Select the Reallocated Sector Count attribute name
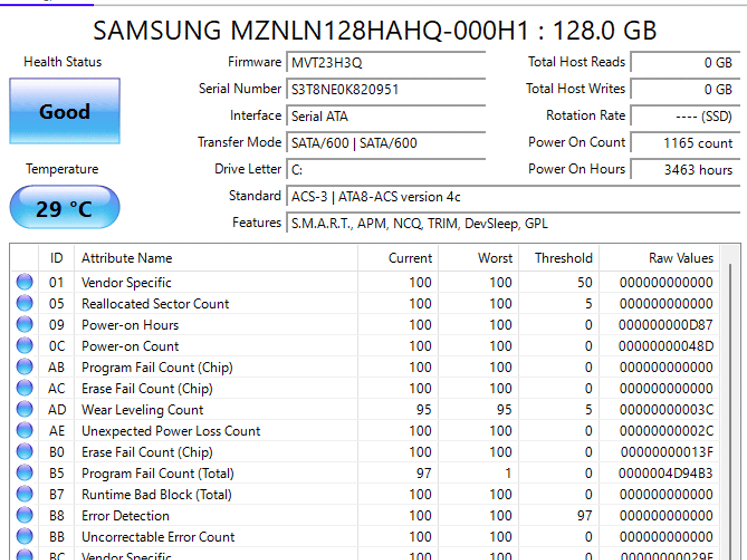Image resolution: width=747 pixels, height=560 pixels. pos(155,303)
